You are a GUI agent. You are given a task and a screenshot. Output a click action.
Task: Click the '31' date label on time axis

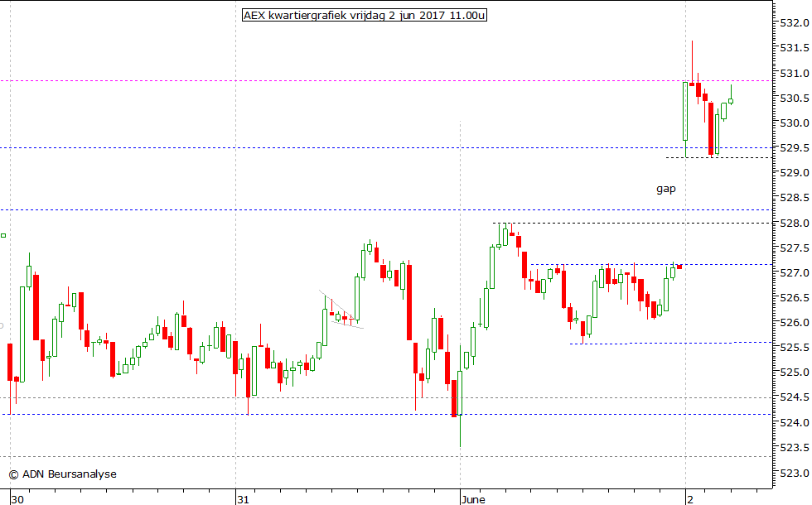(243, 499)
